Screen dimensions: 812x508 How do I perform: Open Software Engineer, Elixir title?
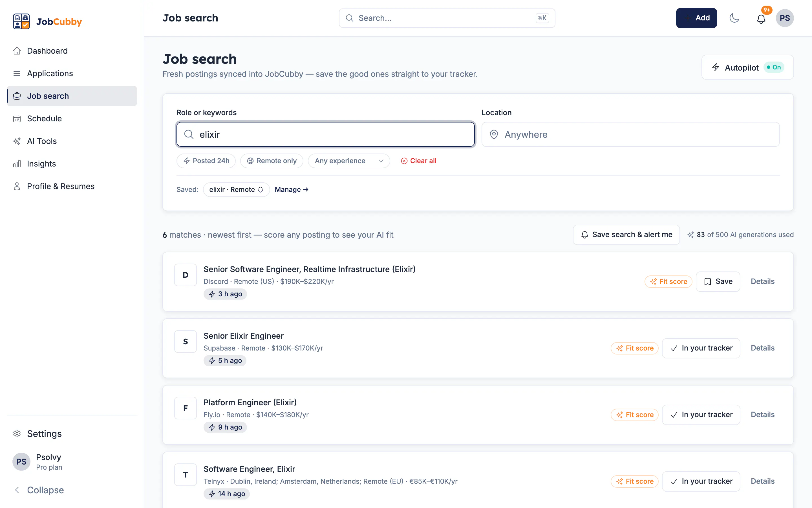(x=249, y=469)
